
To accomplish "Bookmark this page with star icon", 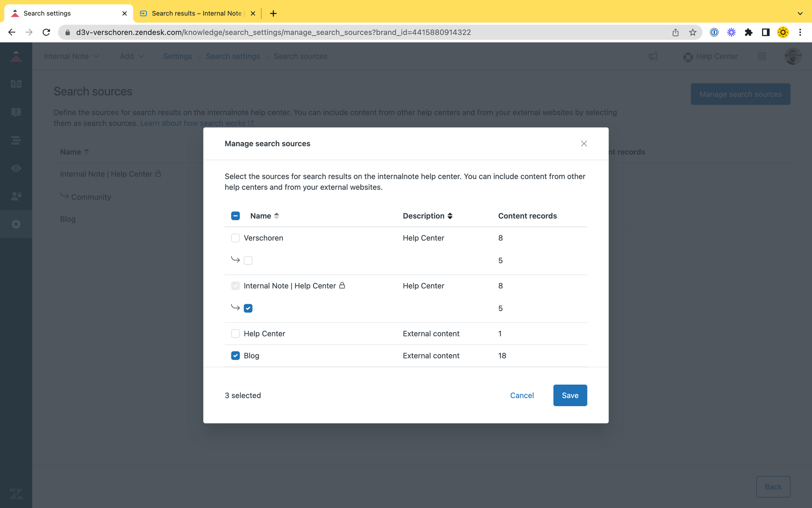I will tap(693, 32).
